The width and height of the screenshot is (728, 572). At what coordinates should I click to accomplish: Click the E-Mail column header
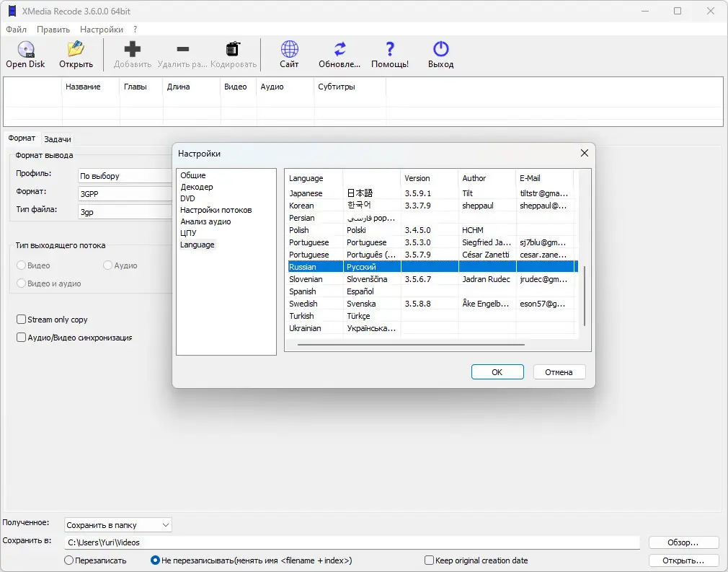[x=545, y=178]
